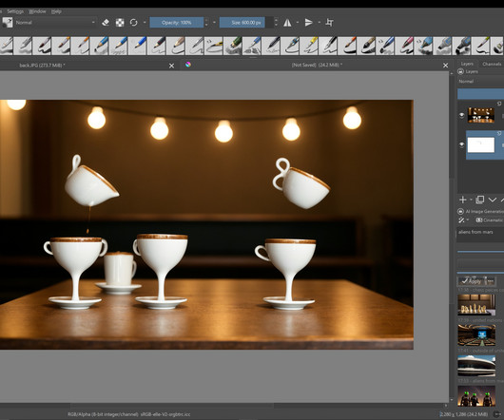Select the coffee cups layer thumbnail
The image size is (504, 420).
pos(481,115)
